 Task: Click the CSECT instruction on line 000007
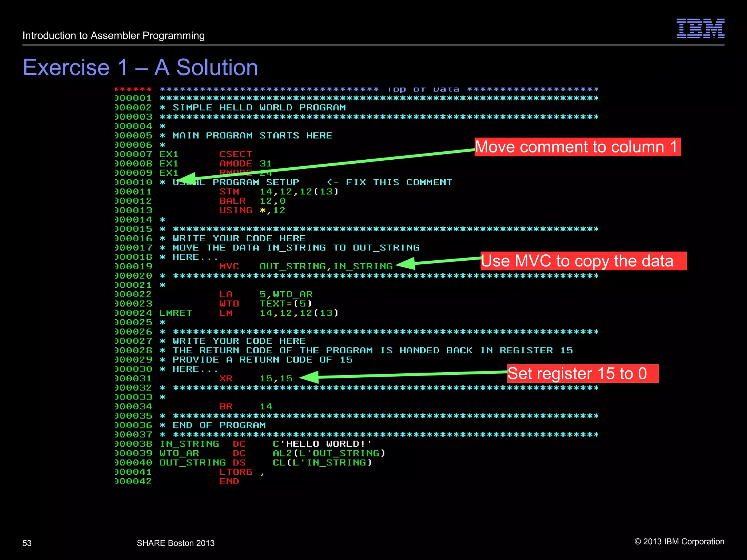pos(236,154)
